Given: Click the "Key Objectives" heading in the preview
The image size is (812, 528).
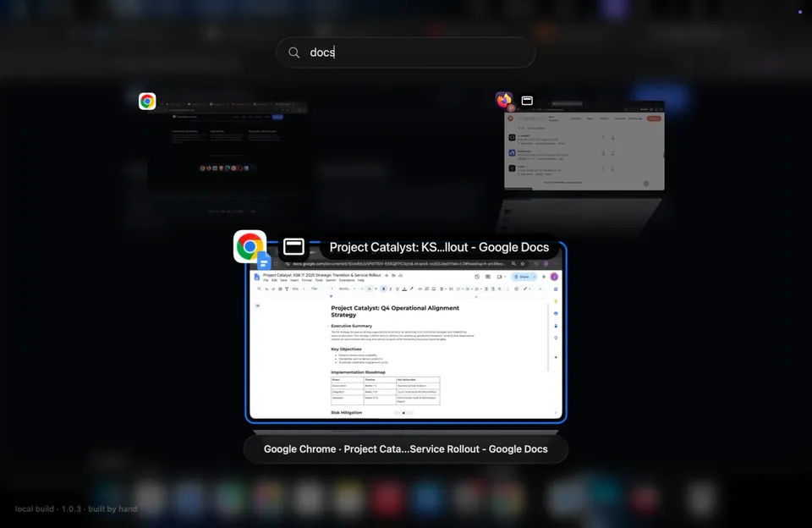Looking at the screenshot, I should click(347, 349).
